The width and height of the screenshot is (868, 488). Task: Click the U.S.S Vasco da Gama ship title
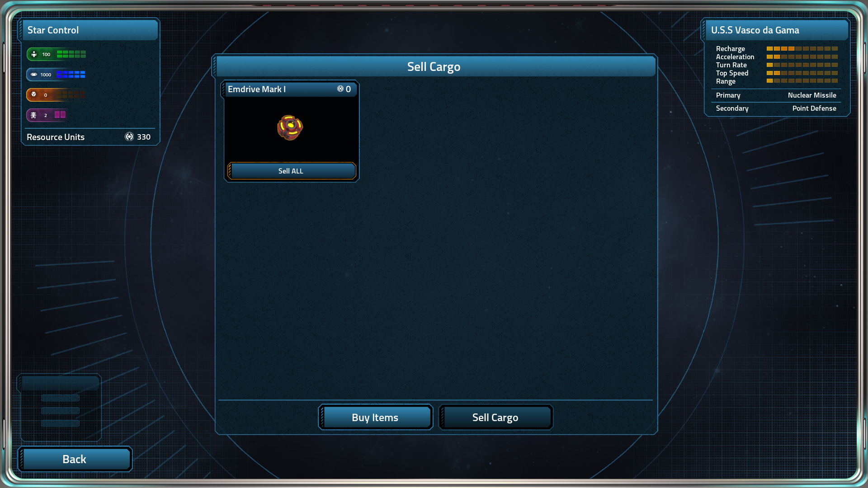[755, 30]
